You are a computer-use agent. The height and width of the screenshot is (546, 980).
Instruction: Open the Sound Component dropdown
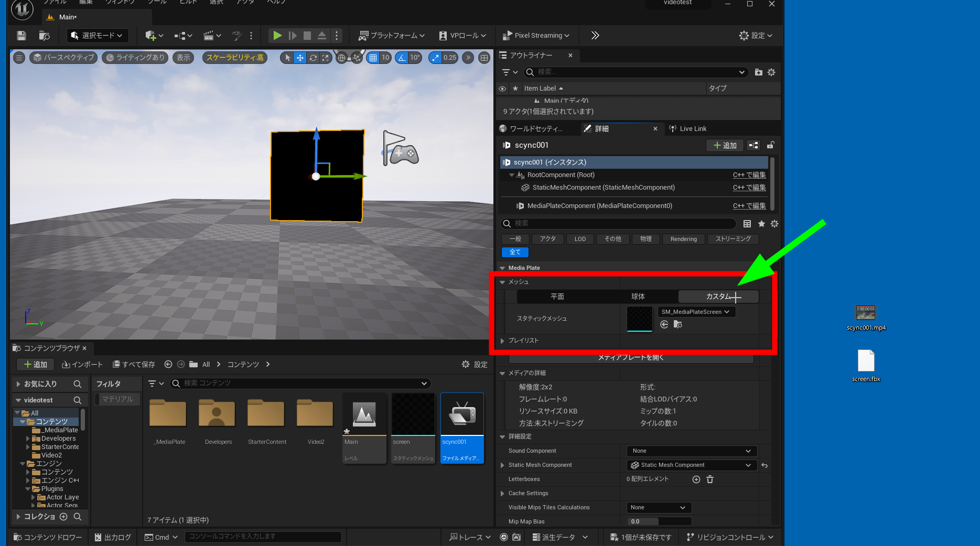click(x=691, y=451)
